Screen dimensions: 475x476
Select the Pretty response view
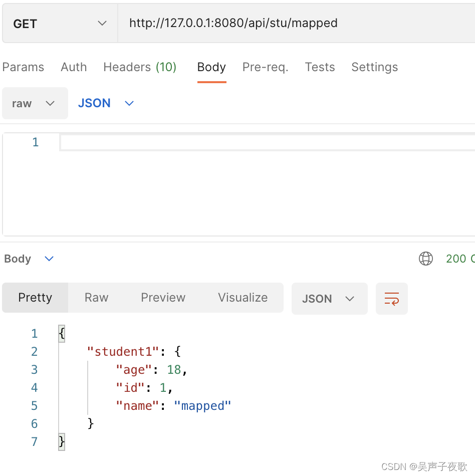(x=35, y=298)
